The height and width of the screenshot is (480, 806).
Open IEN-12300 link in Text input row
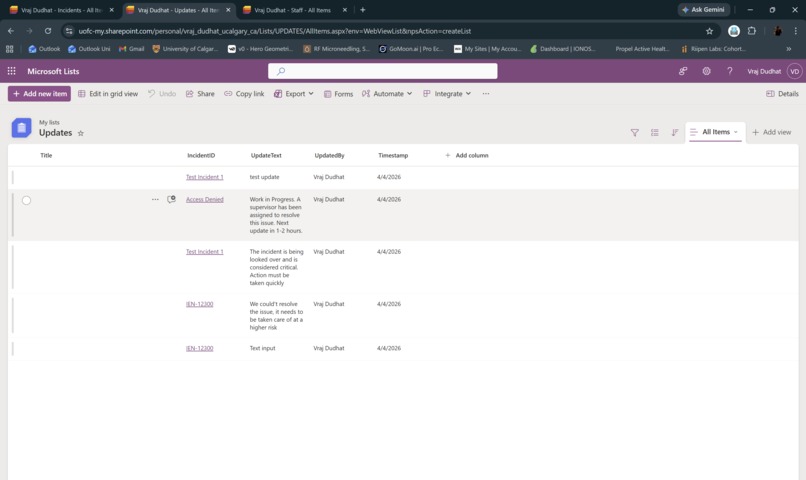[199, 348]
